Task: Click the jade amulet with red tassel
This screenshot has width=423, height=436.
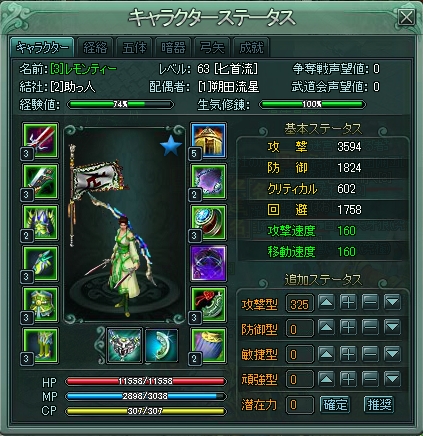Action: click(x=208, y=305)
